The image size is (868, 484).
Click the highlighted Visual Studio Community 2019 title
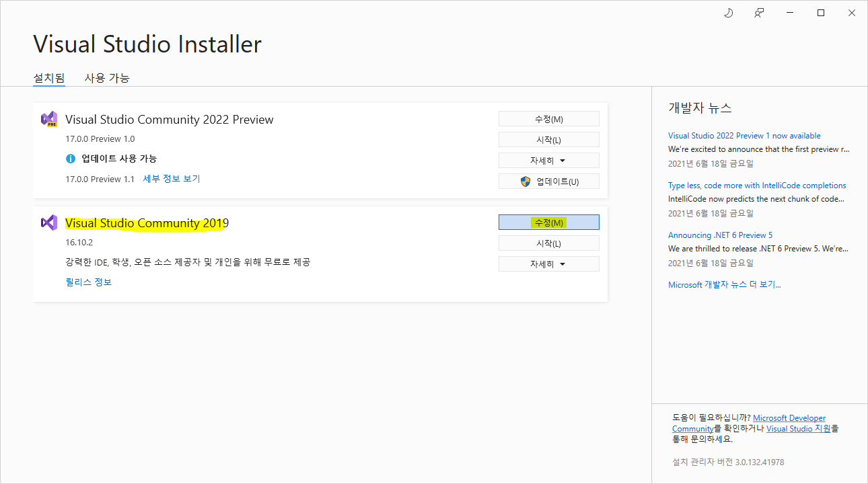[147, 223]
